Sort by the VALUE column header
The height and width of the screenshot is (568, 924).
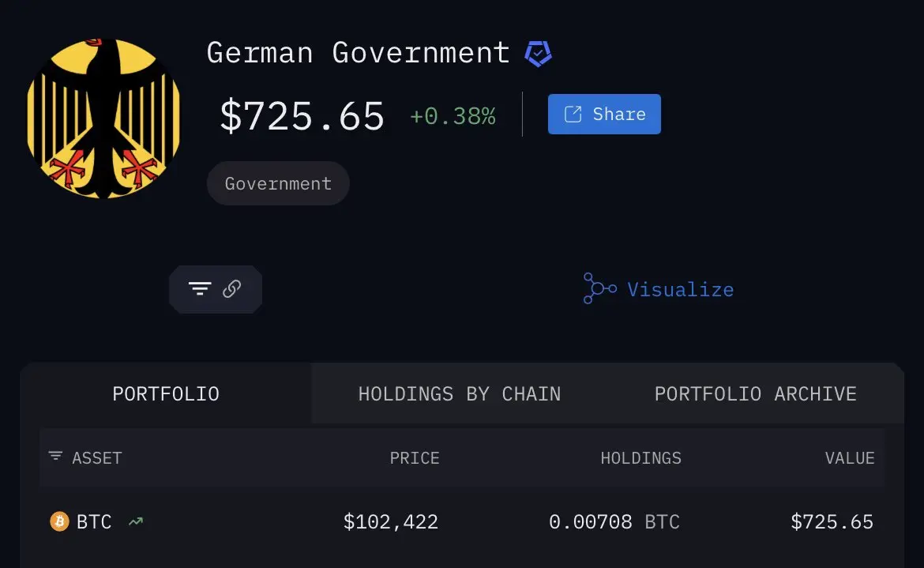pos(850,458)
